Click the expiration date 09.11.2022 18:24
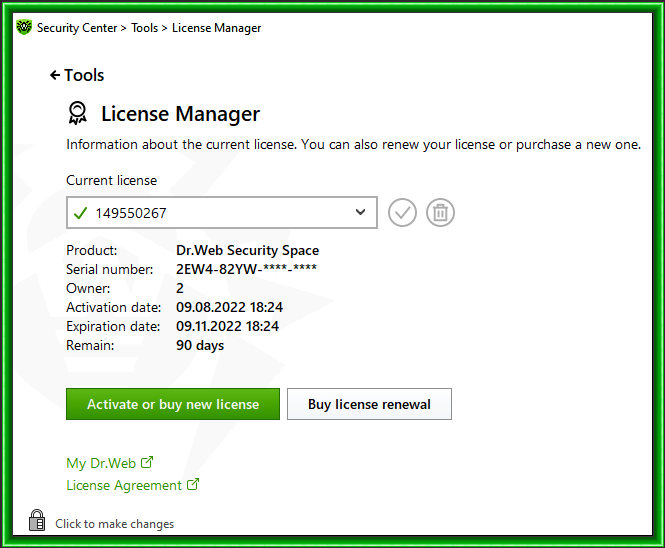Screen dimensions: 665x548 pos(228,326)
